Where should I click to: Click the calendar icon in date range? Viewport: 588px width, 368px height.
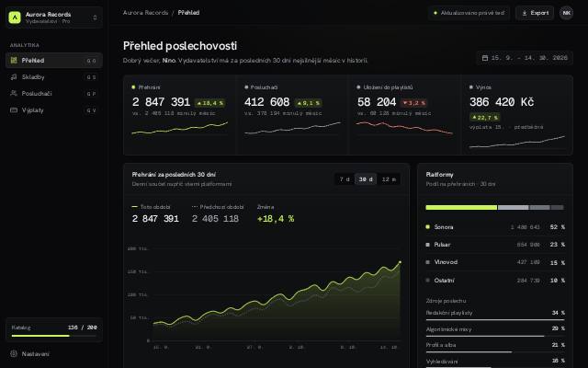(x=485, y=58)
